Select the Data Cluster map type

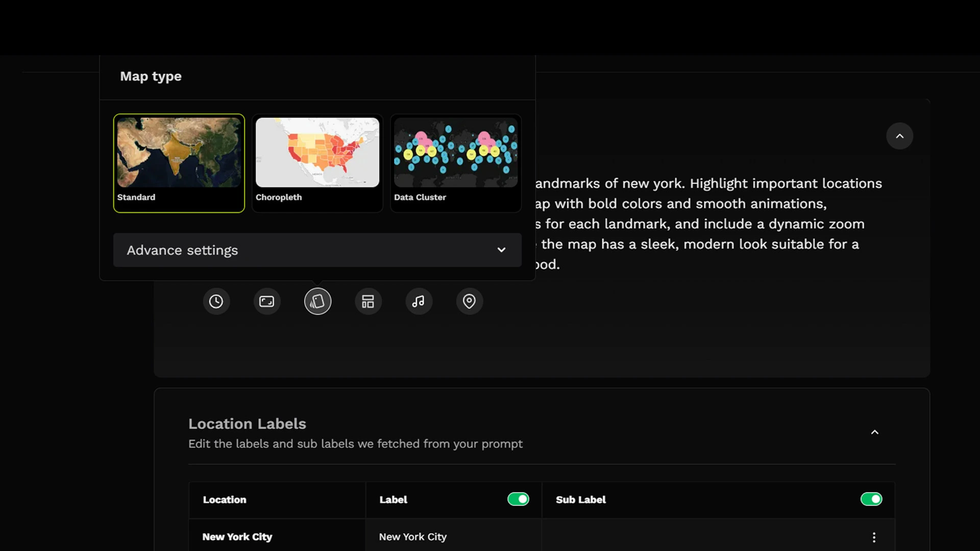(x=455, y=163)
